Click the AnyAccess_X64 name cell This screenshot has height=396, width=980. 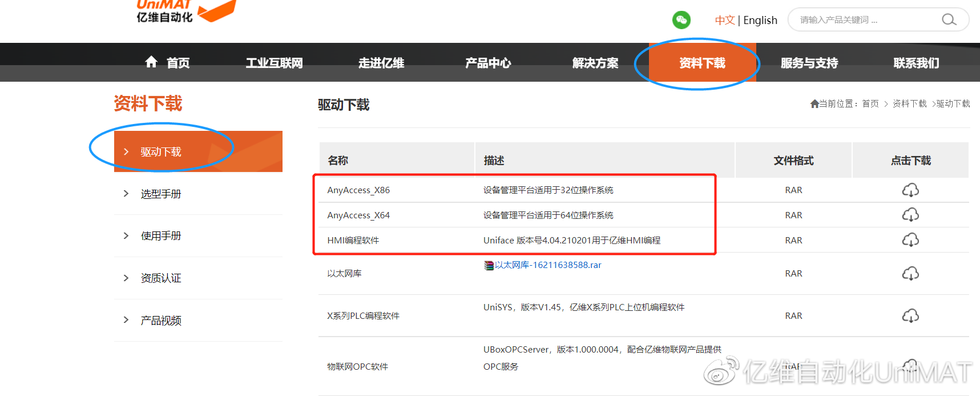coord(358,215)
